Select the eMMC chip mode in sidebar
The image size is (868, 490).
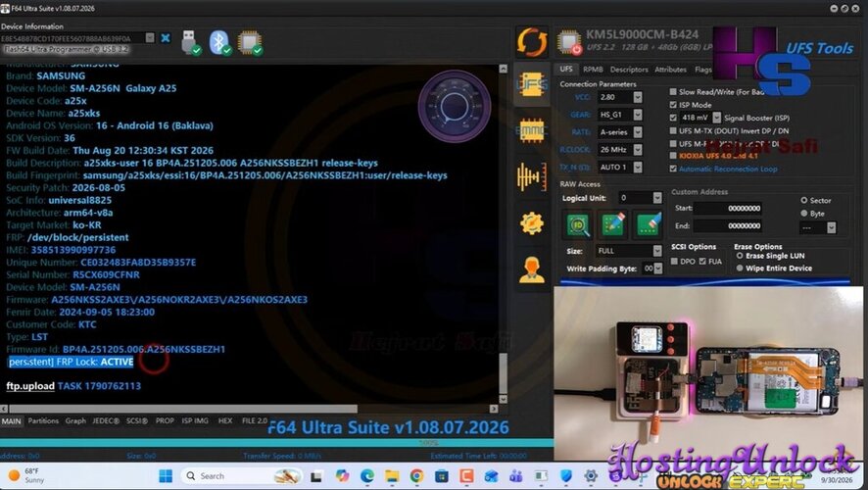point(531,131)
